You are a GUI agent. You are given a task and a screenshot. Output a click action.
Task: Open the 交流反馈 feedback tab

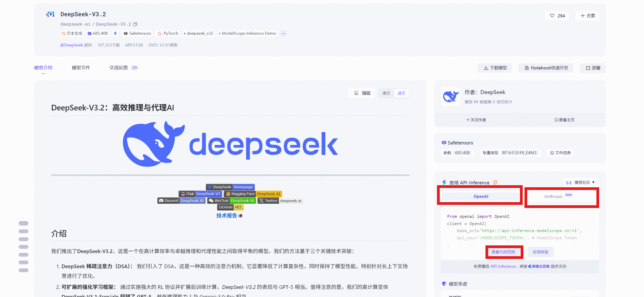119,68
